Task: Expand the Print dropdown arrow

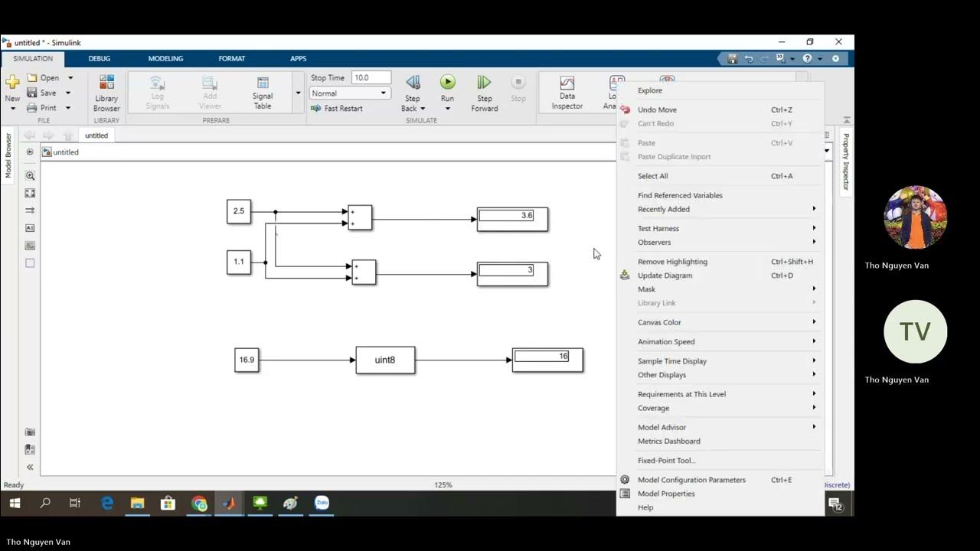Action: tap(68, 108)
